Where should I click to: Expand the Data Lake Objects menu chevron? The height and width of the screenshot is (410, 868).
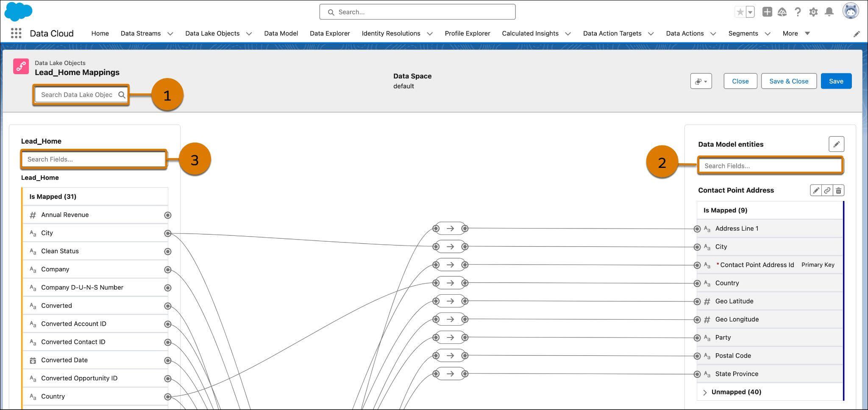point(249,33)
